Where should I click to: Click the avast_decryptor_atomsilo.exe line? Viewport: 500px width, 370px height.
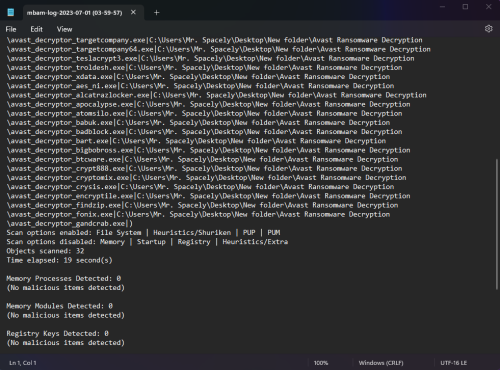204,113
